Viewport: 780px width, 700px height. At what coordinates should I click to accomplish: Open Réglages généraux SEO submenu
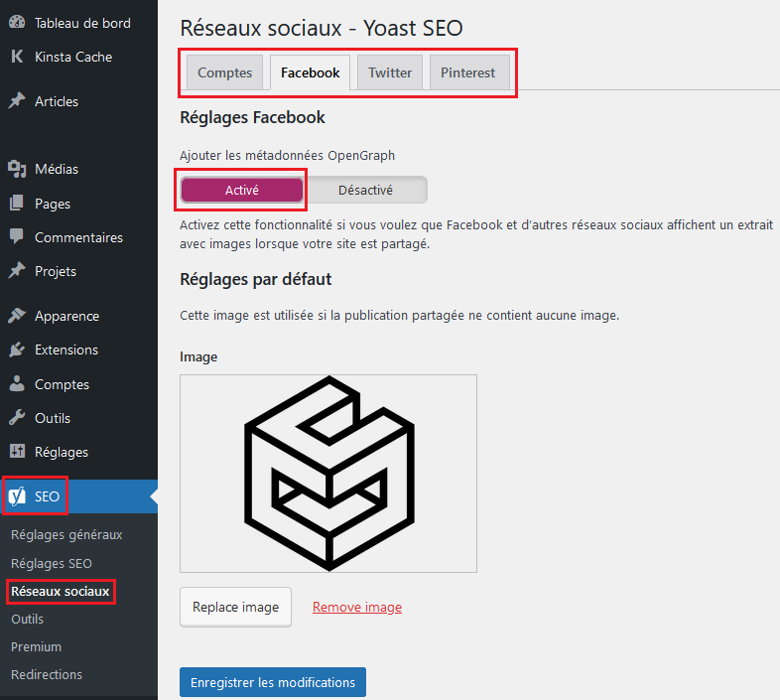(66, 535)
